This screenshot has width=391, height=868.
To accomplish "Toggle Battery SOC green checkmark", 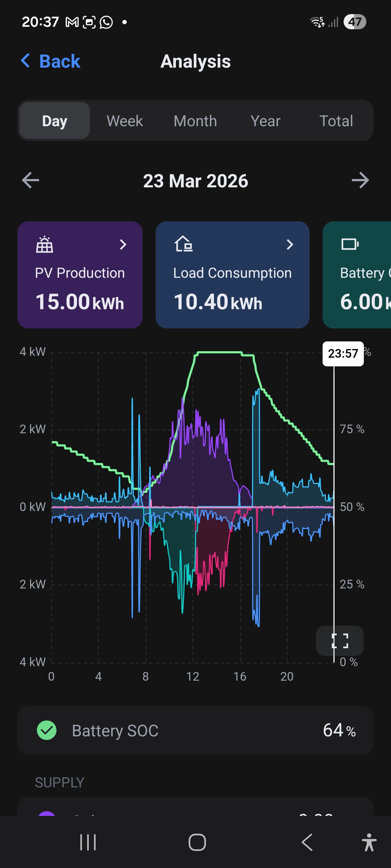I will tap(47, 730).
